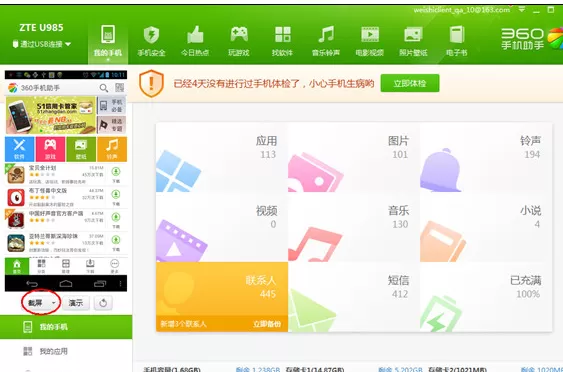Open the 应用 113 tile
This screenshot has width=563, height=372.
pyautogui.click(x=222, y=157)
